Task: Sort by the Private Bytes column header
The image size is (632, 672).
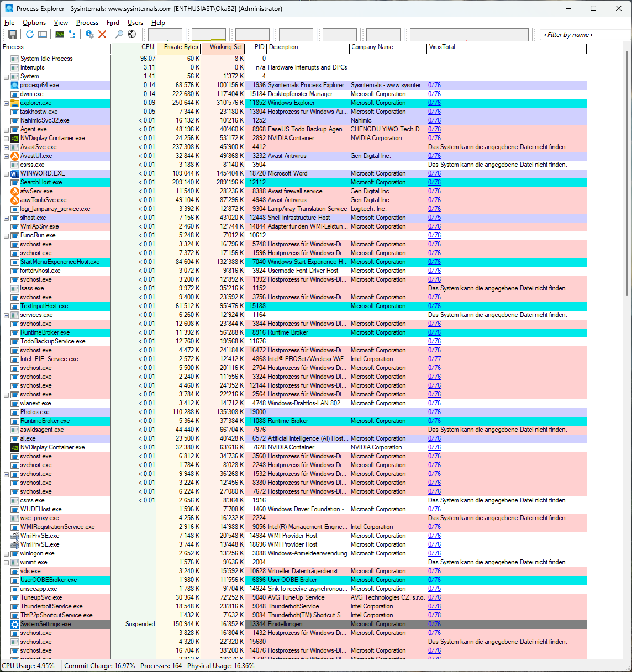Action: coord(178,47)
